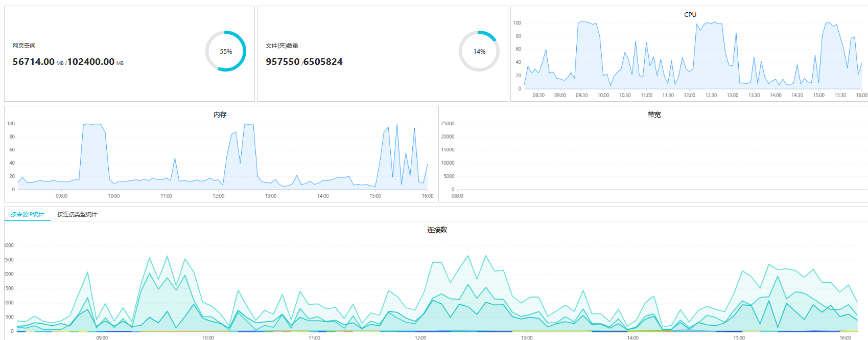Click the 6505824 file limit value

[x=323, y=62]
